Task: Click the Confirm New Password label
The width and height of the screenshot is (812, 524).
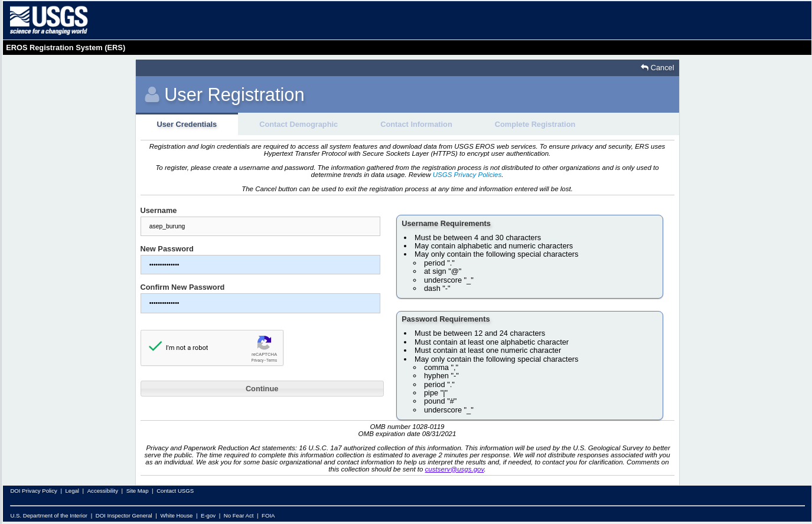Action: pyautogui.click(x=182, y=287)
